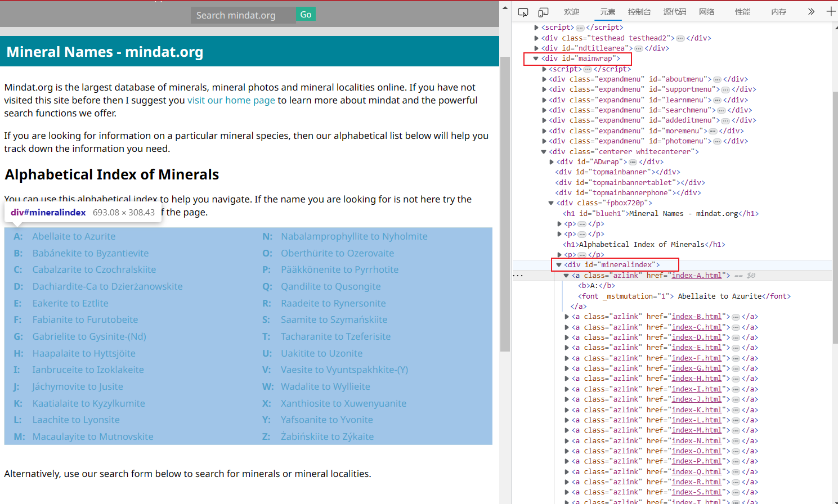Open C: Cabalzarite to Czochralskiite index
The width and height of the screenshot is (838, 504).
(x=85, y=269)
